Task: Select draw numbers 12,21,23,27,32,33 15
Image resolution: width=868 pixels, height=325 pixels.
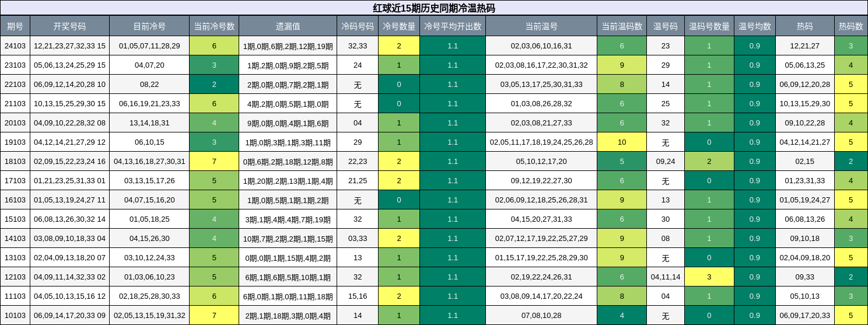Action: [x=69, y=46]
